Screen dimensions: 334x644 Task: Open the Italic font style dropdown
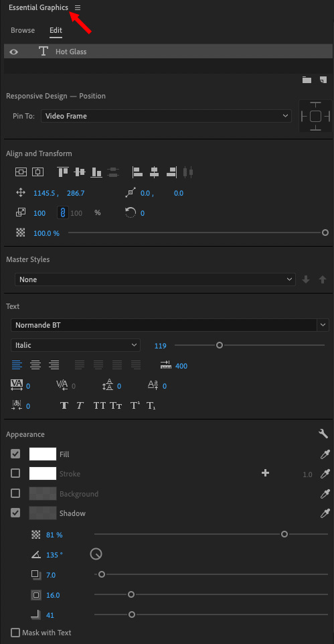pyautogui.click(x=76, y=345)
